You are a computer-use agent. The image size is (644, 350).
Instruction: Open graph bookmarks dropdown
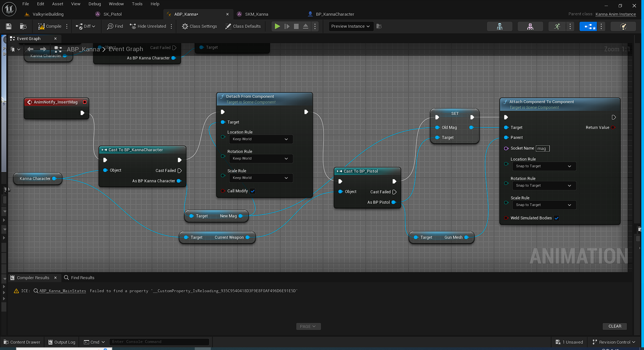[16, 49]
